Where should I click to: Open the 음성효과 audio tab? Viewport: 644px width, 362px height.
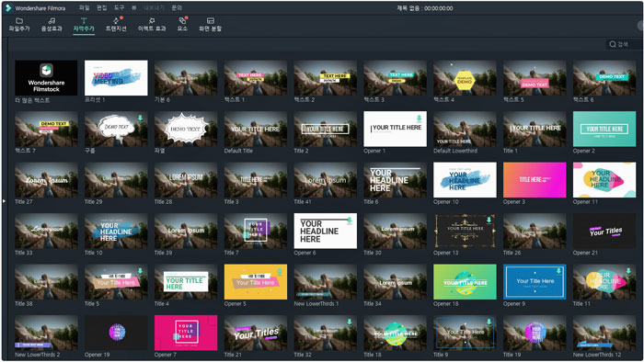click(x=52, y=25)
